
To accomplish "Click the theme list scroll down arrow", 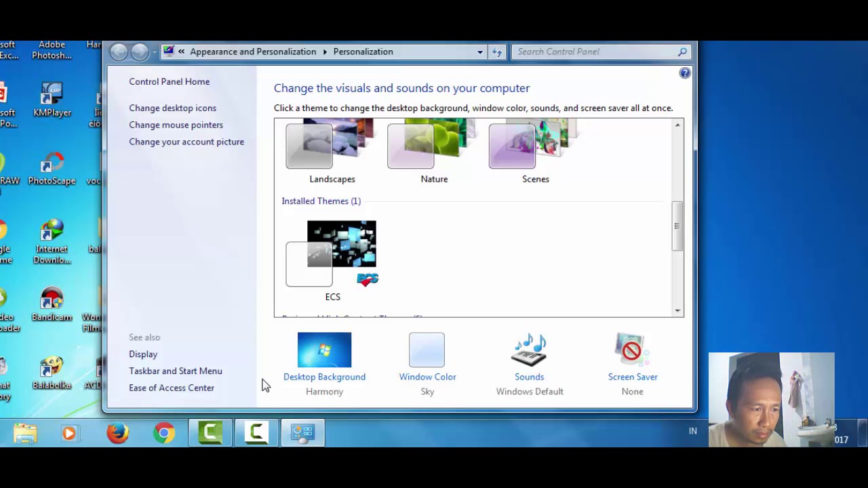I will [x=677, y=310].
